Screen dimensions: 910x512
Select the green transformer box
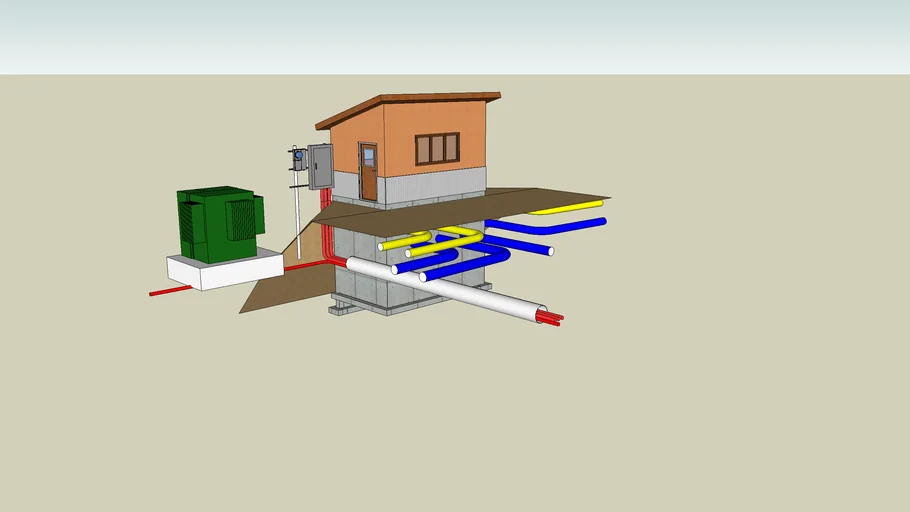pyautogui.click(x=220, y=223)
